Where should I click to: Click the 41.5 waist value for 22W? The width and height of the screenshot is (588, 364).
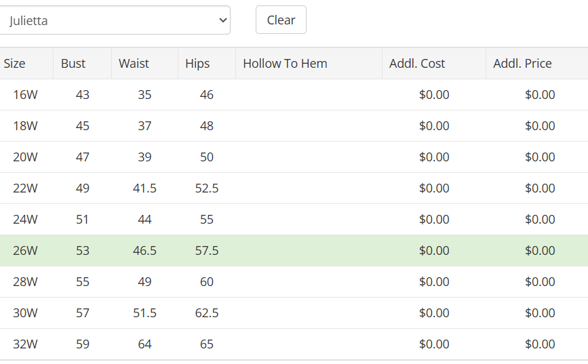click(144, 188)
